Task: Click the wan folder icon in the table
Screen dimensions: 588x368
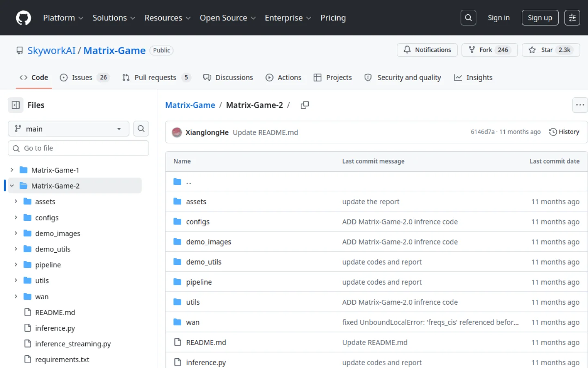Action: pos(177,322)
